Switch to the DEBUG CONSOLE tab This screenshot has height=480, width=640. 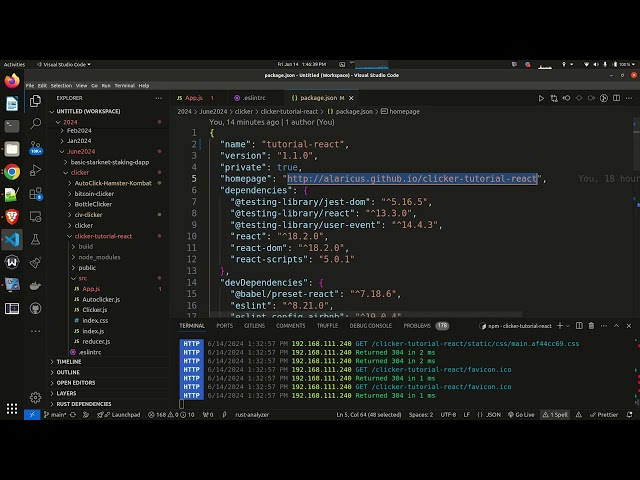pyautogui.click(x=371, y=326)
